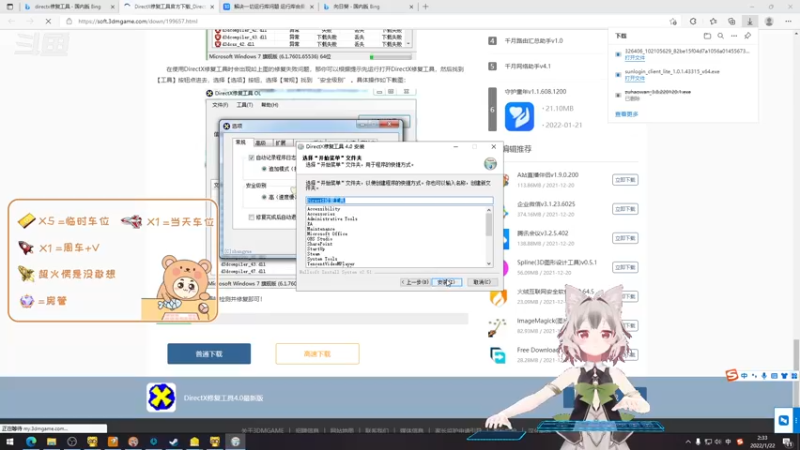
Task: Click the installer icon on the taskbar
Action: tap(235, 442)
